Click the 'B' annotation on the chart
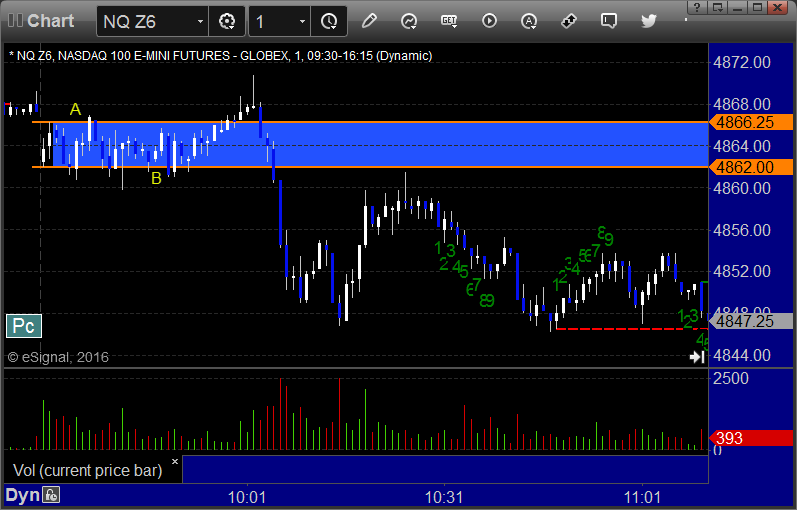 (156, 178)
